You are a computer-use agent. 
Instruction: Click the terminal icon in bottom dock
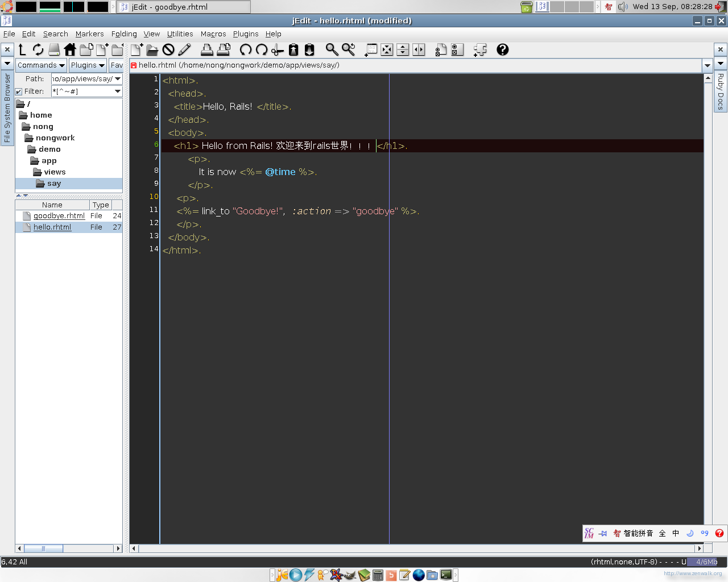click(x=446, y=575)
